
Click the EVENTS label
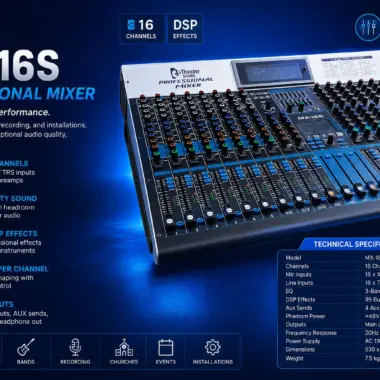[166, 362]
